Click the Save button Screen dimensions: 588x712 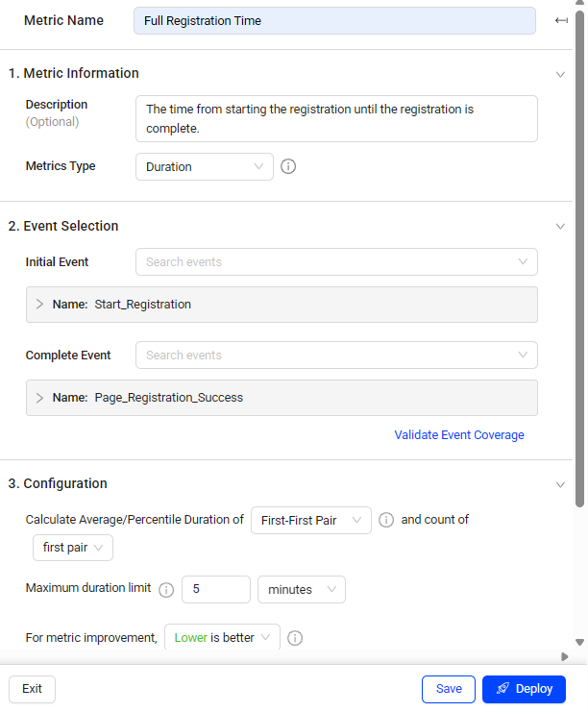(449, 689)
